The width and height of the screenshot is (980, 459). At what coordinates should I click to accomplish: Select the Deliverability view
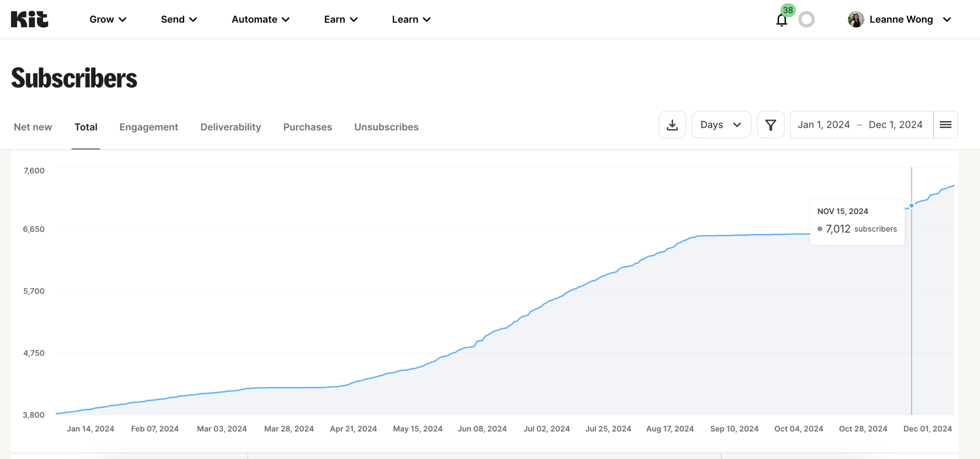pyautogui.click(x=230, y=127)
